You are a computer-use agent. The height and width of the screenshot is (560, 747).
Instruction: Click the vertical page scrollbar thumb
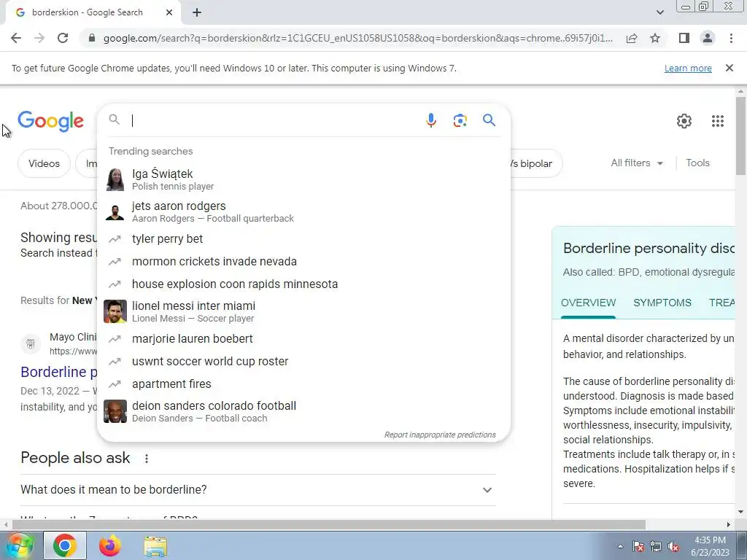coord(740,136)
